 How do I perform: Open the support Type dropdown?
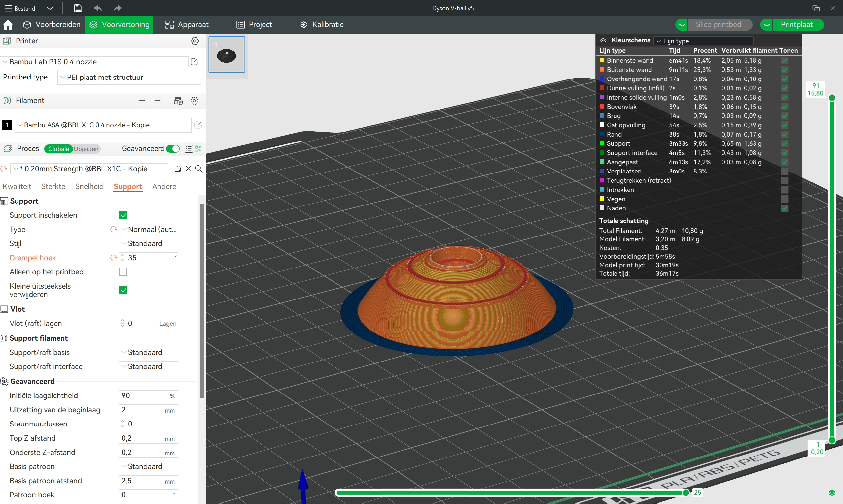click(x=149, y=230)
